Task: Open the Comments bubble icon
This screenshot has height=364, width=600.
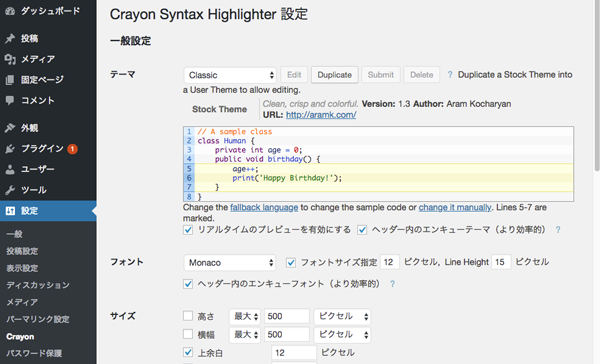Action: [x=10, y=101]
